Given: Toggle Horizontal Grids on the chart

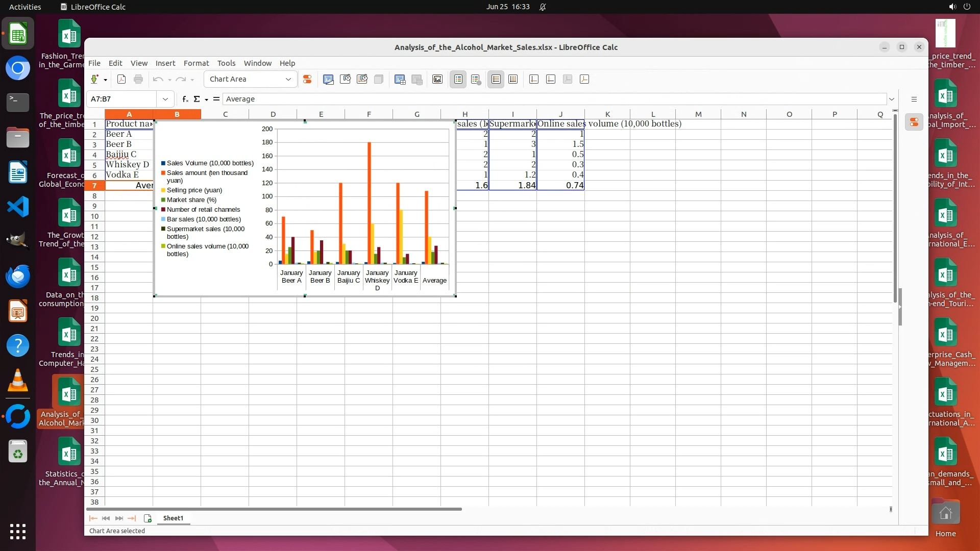Looking at the screenshot, I should 496,79.
